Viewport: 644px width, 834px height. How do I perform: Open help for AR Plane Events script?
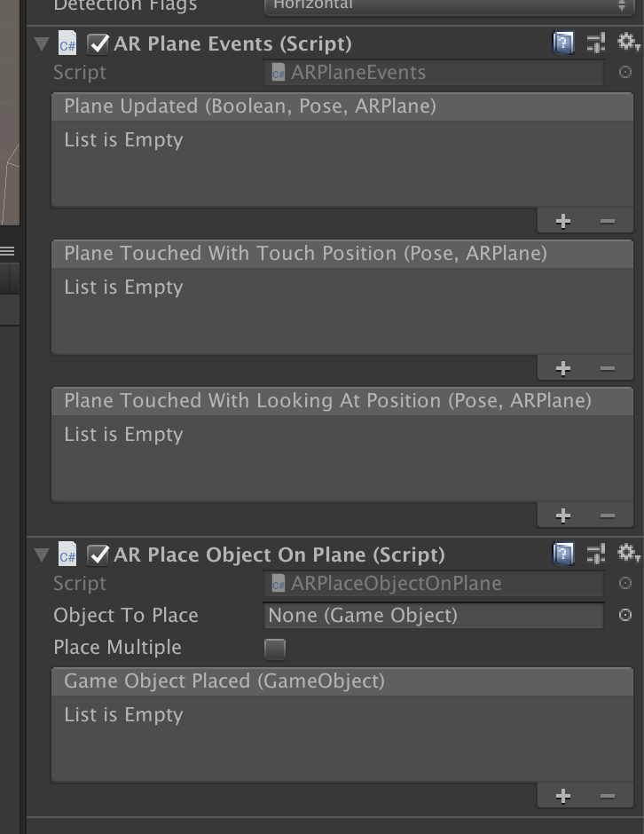(x=563, y=42)
